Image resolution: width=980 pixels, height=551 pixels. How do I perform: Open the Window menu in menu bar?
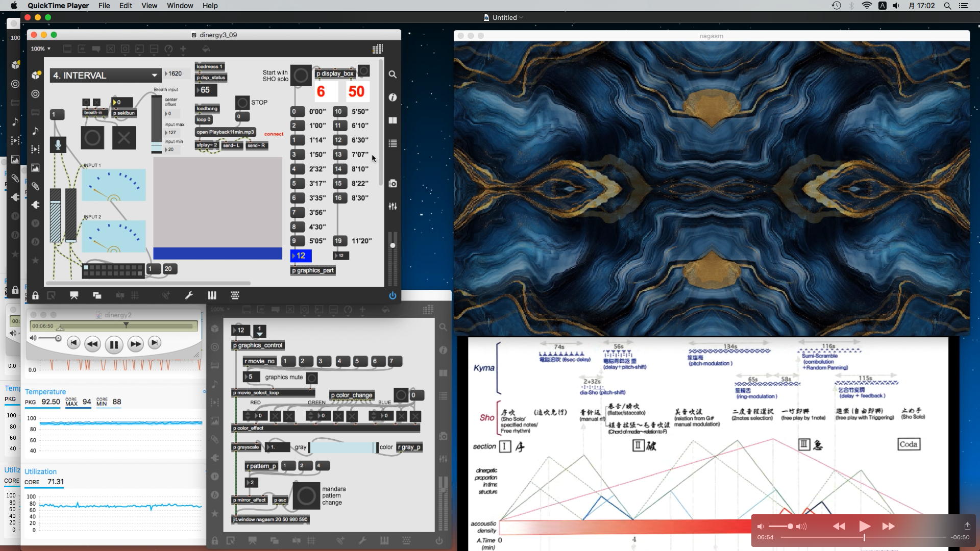180,6
